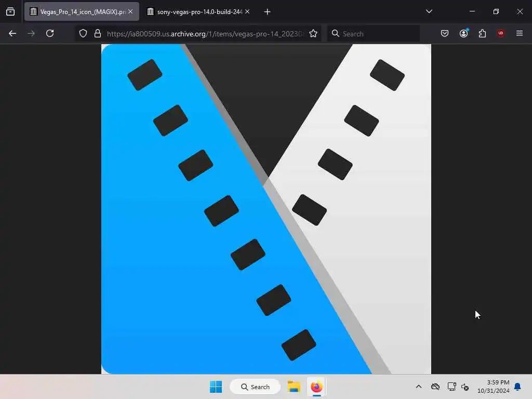
Task: Open OneDrive cloud tray icon
Action: pos(435,387)
